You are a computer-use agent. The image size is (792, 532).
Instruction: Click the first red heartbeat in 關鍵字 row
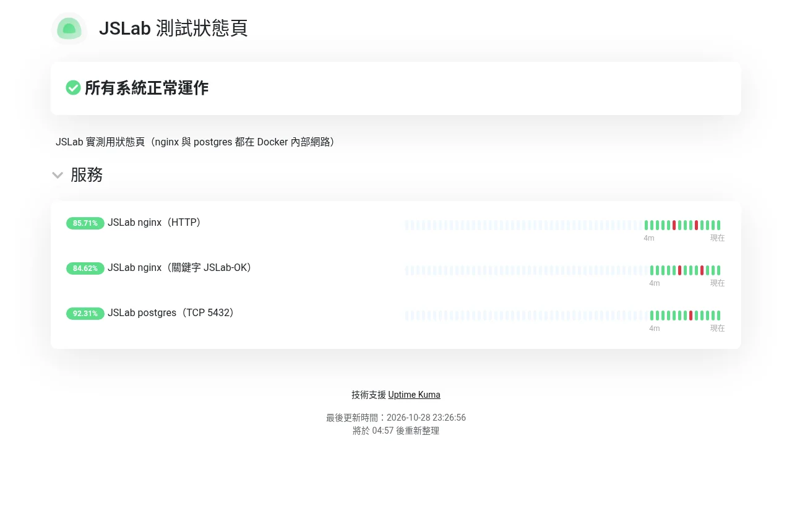pyautogui.click(x=680, y=270)
